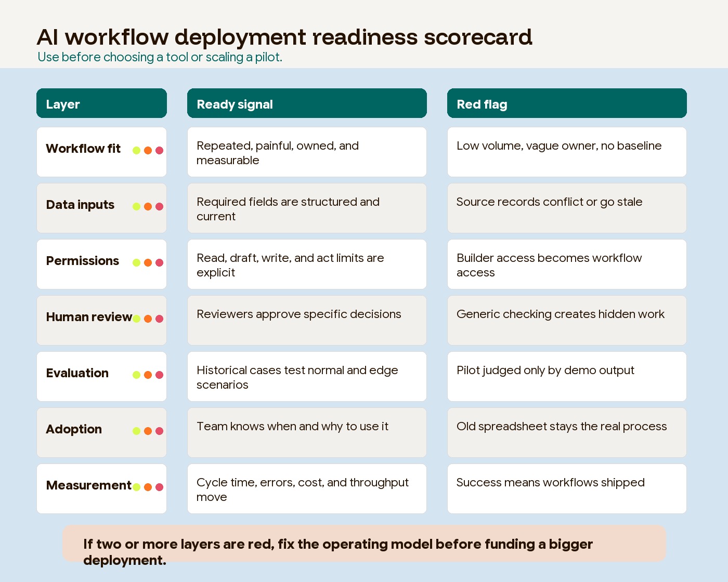Screen dimensions: 728x582
Task: Click the scorecard main title
Action: (x=284, y=37)
